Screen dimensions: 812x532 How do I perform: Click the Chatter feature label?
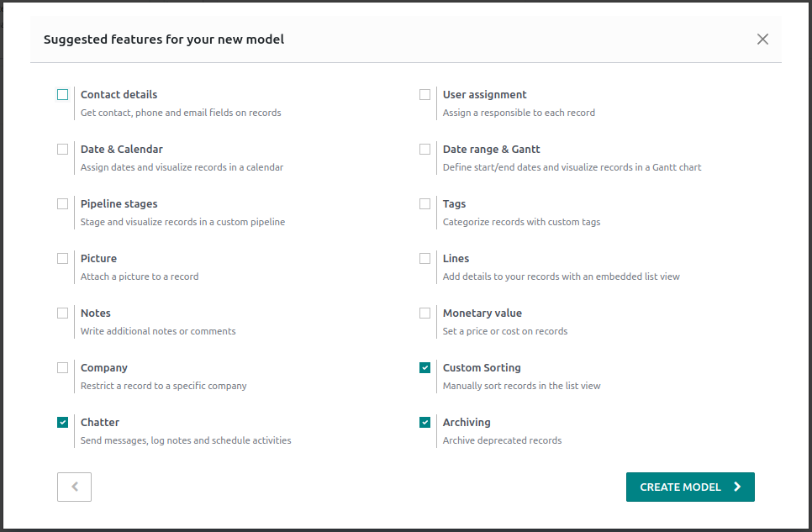pyautogui.click(x=100, y=423)
